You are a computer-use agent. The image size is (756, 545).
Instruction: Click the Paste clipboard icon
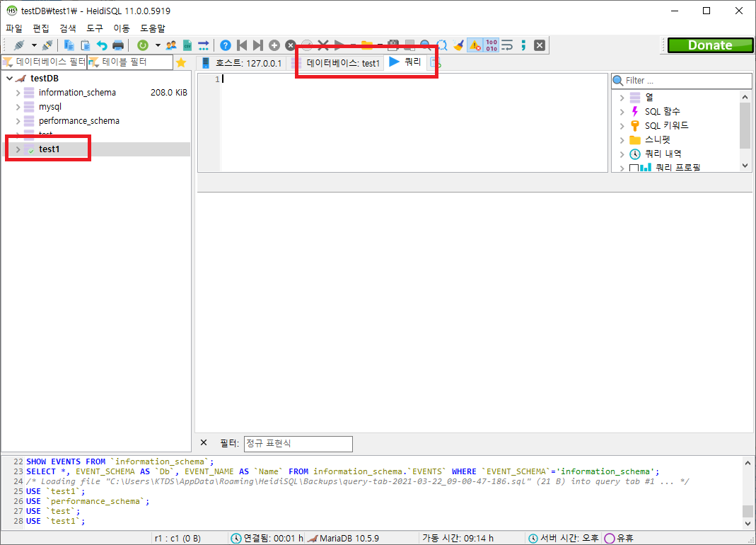pyautogui.click(x=86, y=45)
